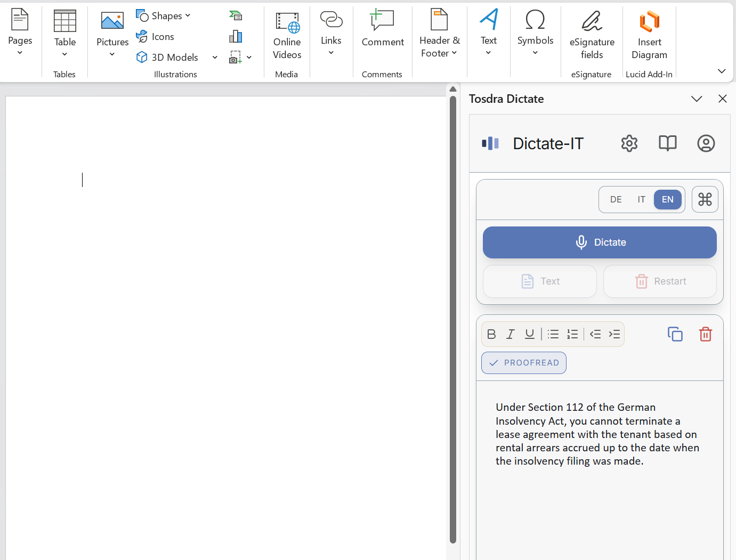Image resolution: width=736 pixels, height=560 pixels.
Task: Open the Symbols menu
Action: 535,33
